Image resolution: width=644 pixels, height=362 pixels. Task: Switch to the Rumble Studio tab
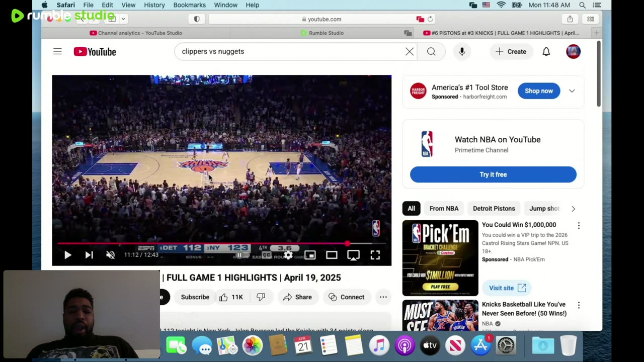[322, 33]
